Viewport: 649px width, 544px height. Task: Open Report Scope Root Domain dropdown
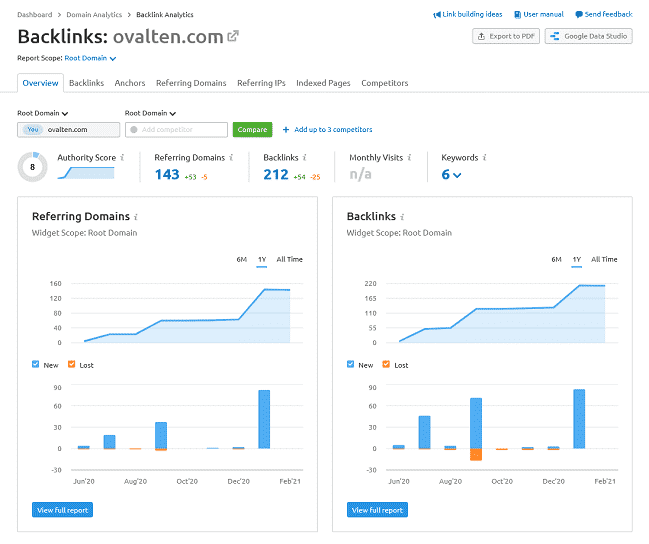(x=90, y=58)
